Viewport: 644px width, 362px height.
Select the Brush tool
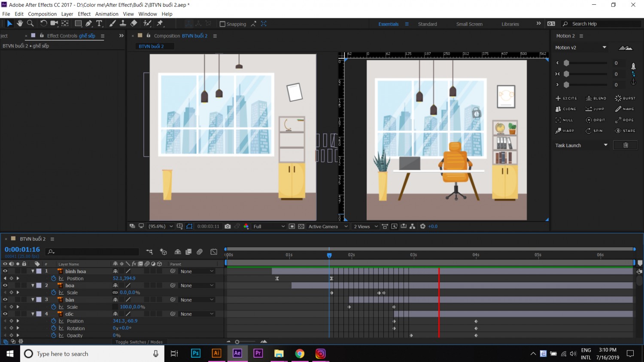click(x=112, y=24)
